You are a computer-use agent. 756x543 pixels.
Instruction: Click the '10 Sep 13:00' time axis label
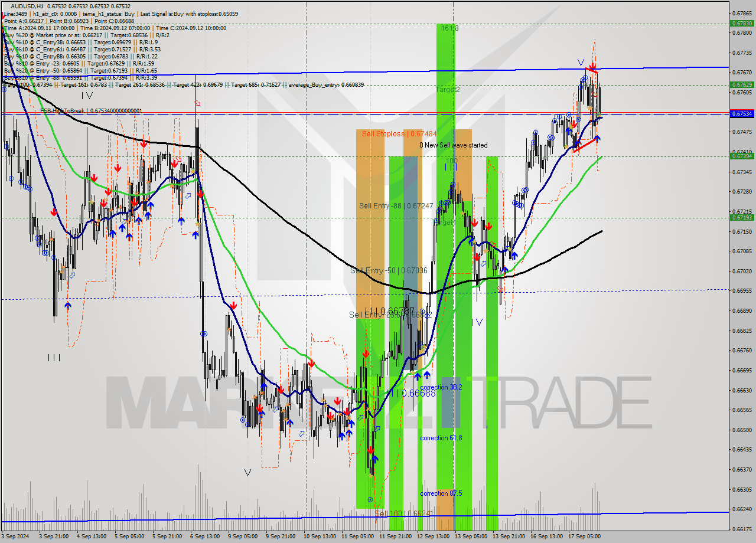pyautogui.click(x=319, y=537)
